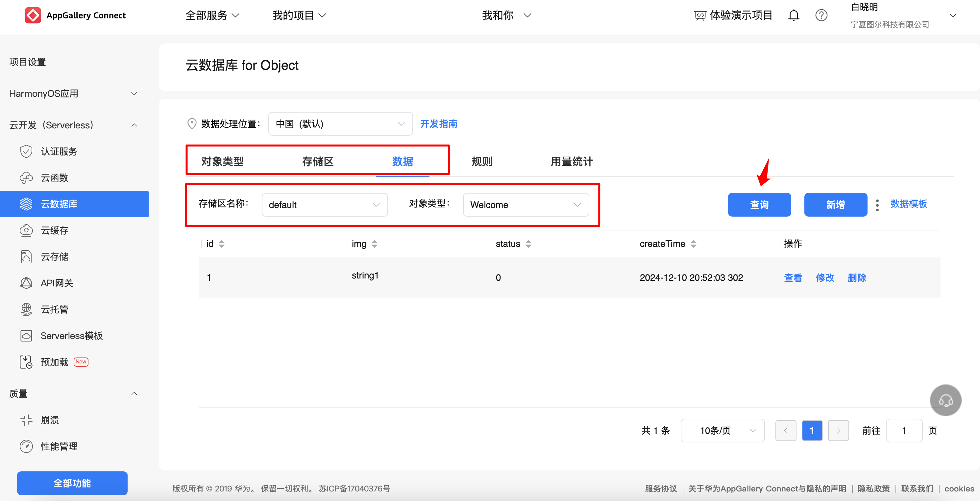Viewport: 980px width, 501px height.
Task: Open the help question-mark icon
Action: point(821,15)
